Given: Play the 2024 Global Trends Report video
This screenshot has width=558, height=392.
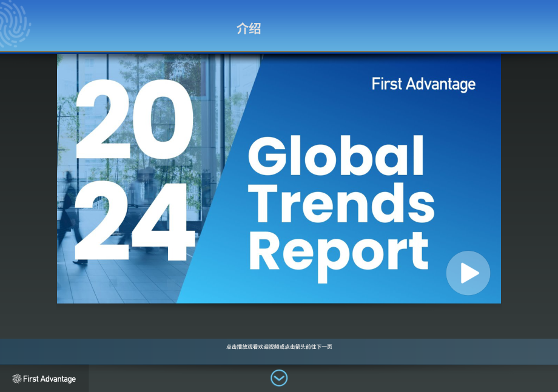Looking at the screenshot, I should tap(468, 273).
